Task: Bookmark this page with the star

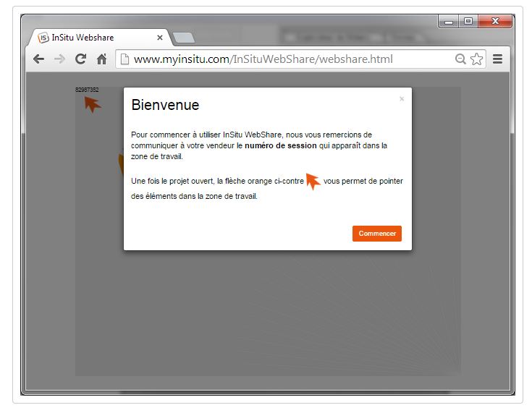Action: 476,59
